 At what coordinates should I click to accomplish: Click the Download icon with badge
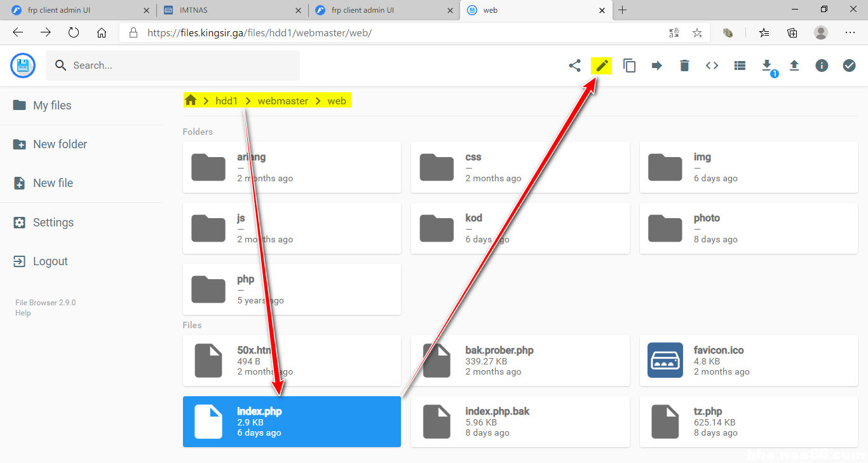click(x=767, y=66)
